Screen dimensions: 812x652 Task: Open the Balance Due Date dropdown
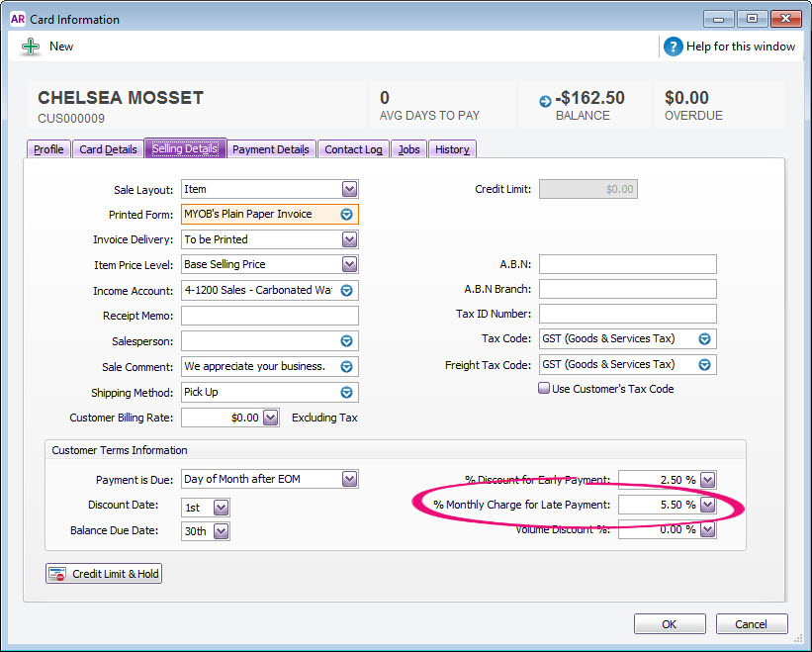coord(221,531)
